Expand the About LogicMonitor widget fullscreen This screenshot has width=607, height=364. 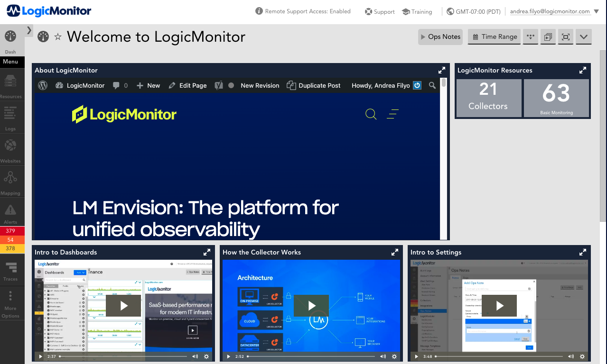(x=442, y=70)
